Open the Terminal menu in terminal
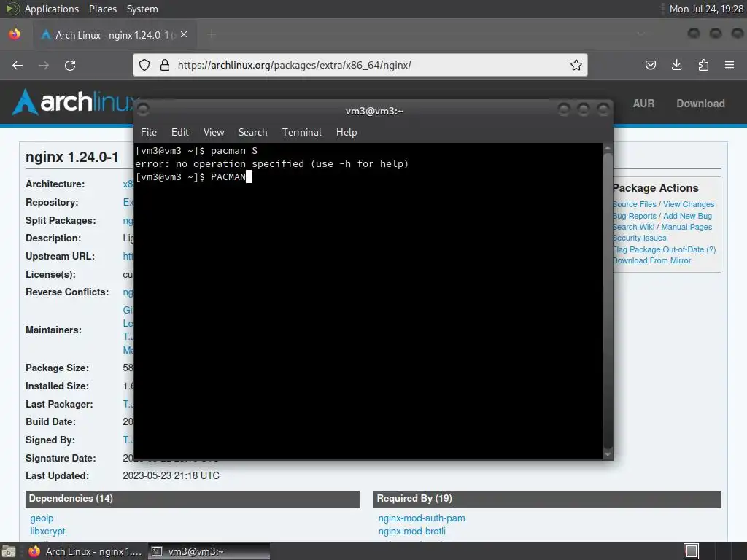 301,133
